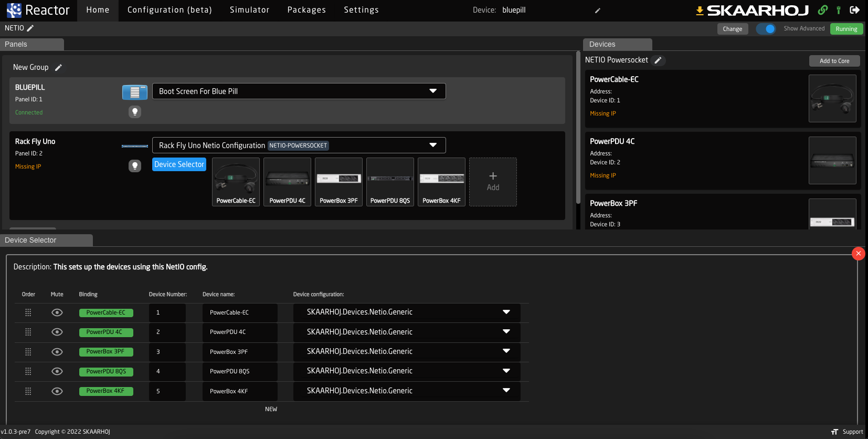Click the lightbulb icon for BLUEPILL panel
Viewport: 868px width, 439px height.
135,112
